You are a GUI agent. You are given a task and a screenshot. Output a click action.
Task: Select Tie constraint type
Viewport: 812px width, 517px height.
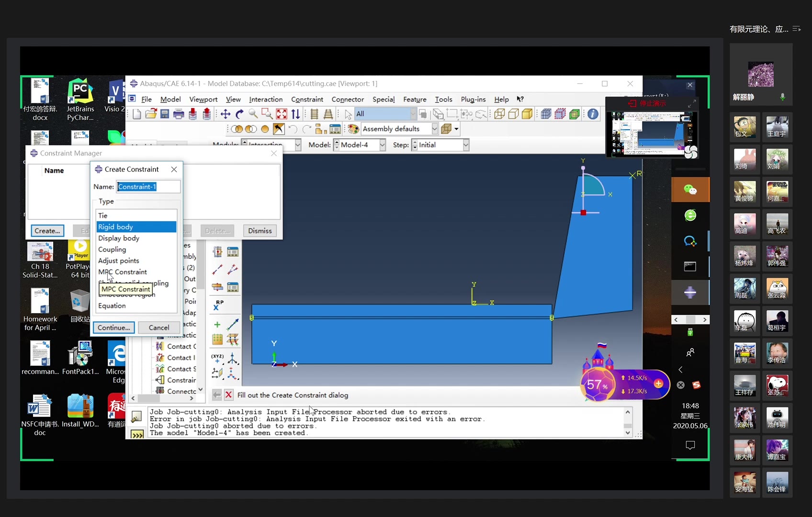point(136,215)
